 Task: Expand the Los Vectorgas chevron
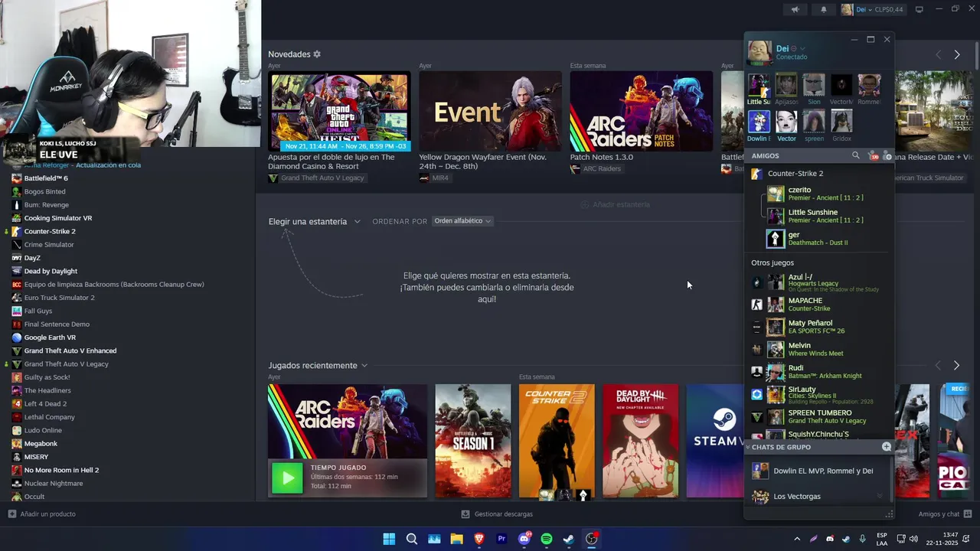879,497
